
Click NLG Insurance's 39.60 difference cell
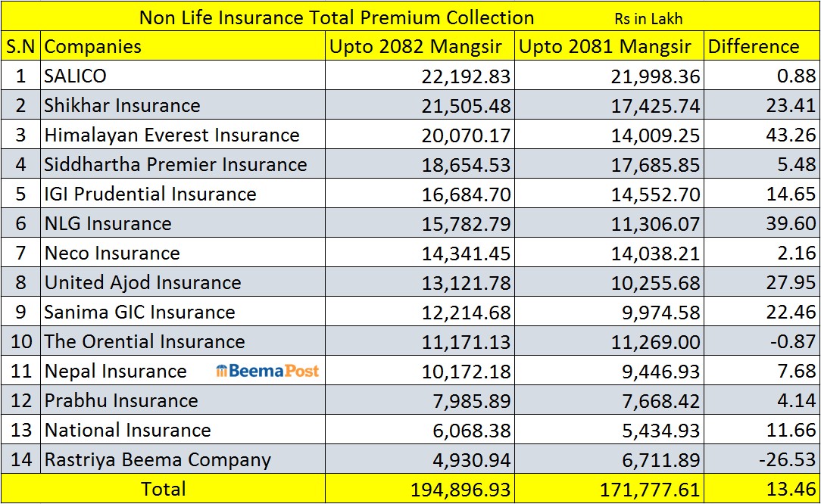coord(791,223)
